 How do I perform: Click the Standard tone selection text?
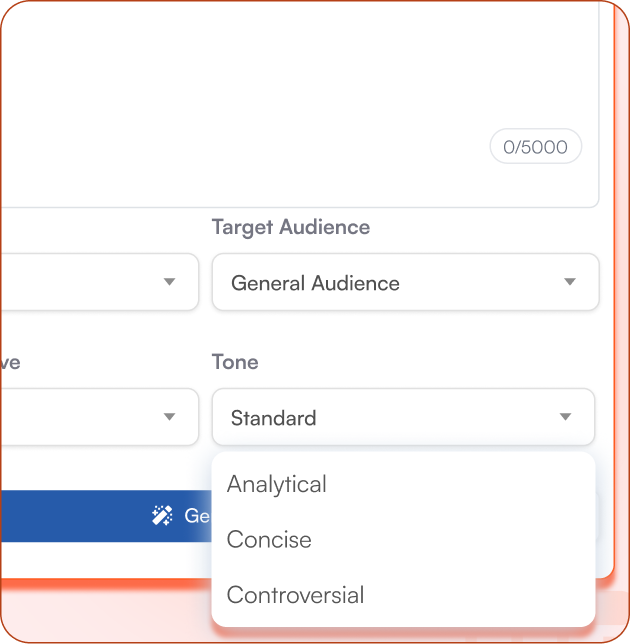pyautogui.click(x=273, y=418)
